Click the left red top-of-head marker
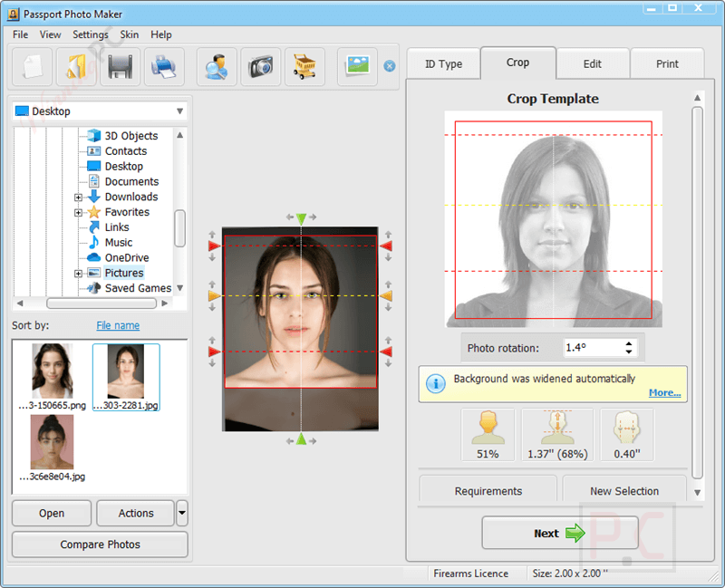The image size is (725, 588). pyautogui.click(x=214, y=246)
